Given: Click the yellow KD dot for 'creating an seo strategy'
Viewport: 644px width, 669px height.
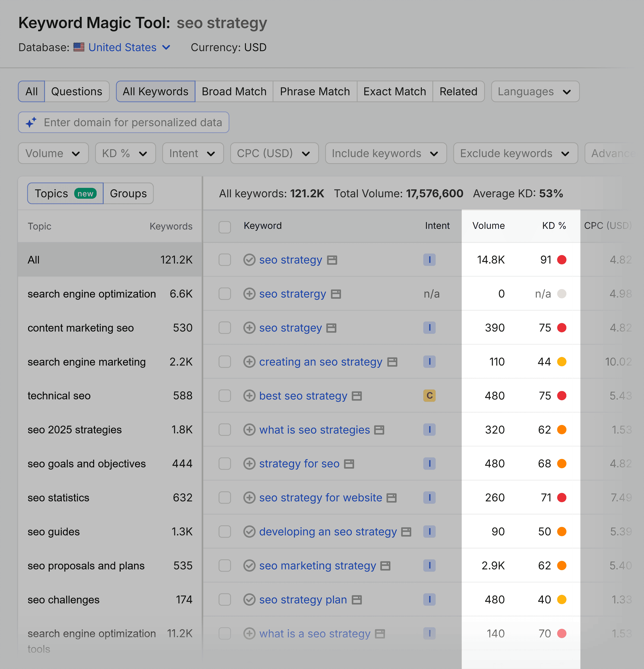Looking at the screenshot, I should click(562, 362).
